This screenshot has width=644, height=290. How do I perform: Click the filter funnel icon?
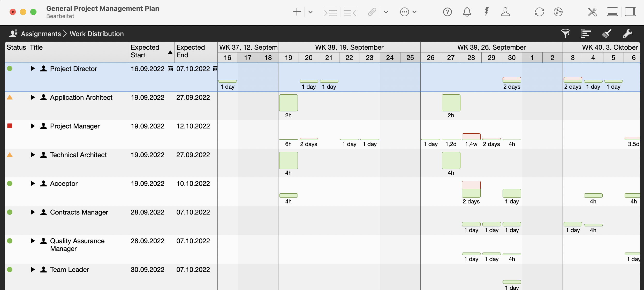565,34
